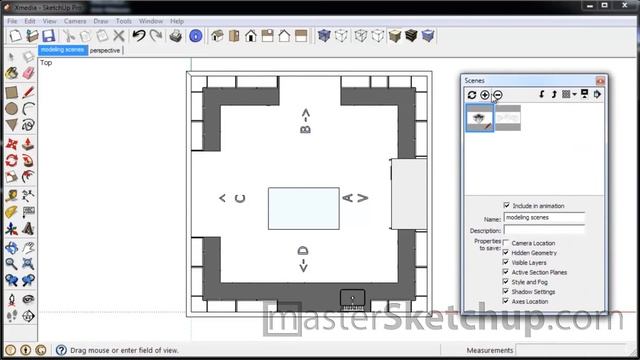
Task: Click the Zoom Extents tool
Action: tap(28, 264)
